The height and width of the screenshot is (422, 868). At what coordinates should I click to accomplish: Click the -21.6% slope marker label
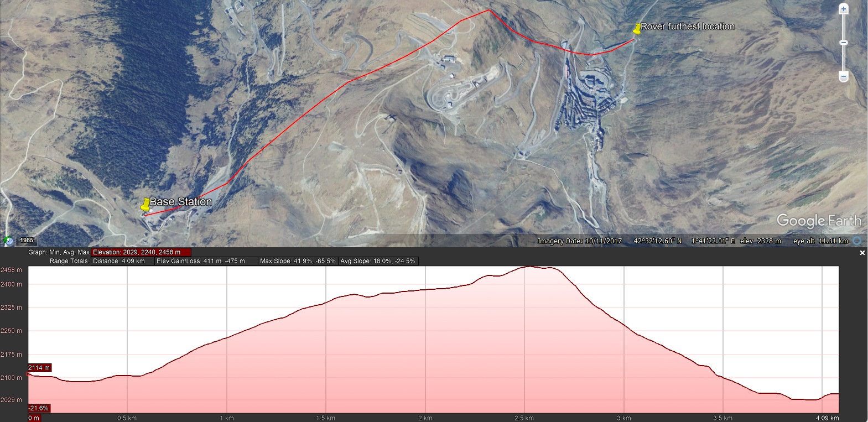[x=39, y=408]
